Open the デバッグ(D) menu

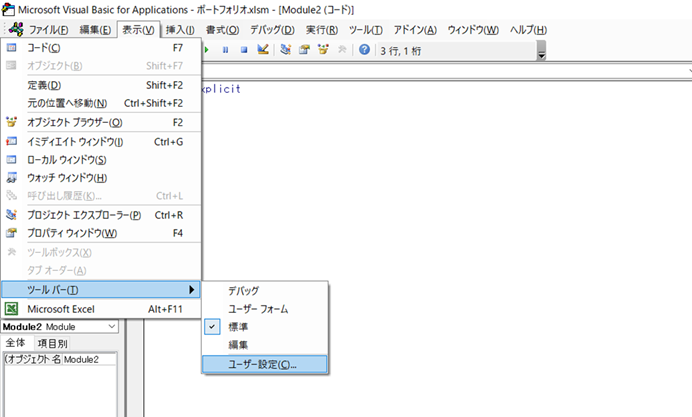[x=272, y=30]
